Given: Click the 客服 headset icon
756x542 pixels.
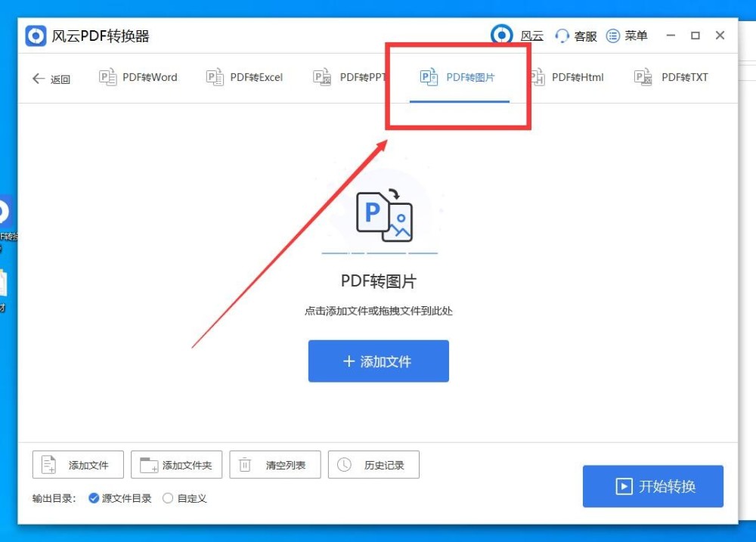Looking at the screenshot, I should coord(562,36).
